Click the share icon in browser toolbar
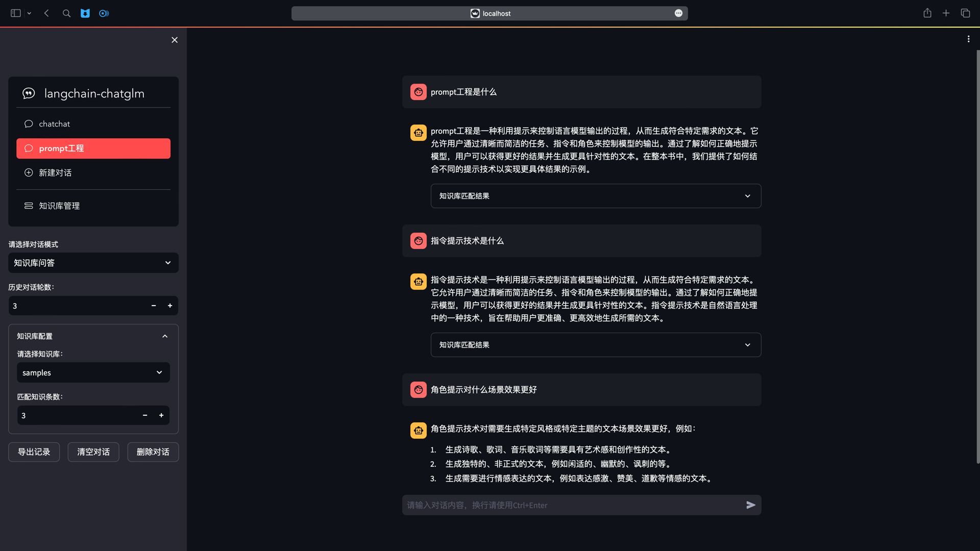Screen dimensions: 980x551 [x=927, y=13]
